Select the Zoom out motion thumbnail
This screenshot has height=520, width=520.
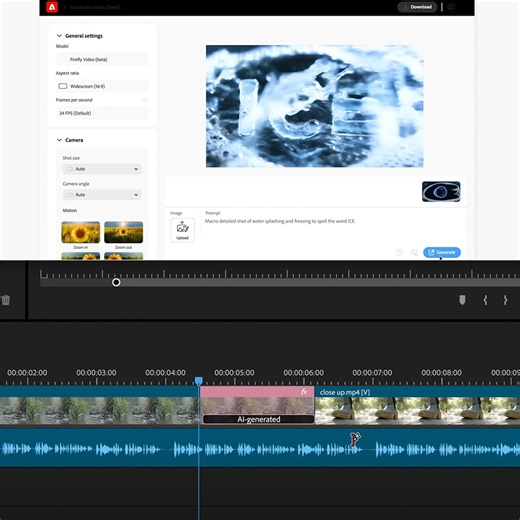[124, 232]
